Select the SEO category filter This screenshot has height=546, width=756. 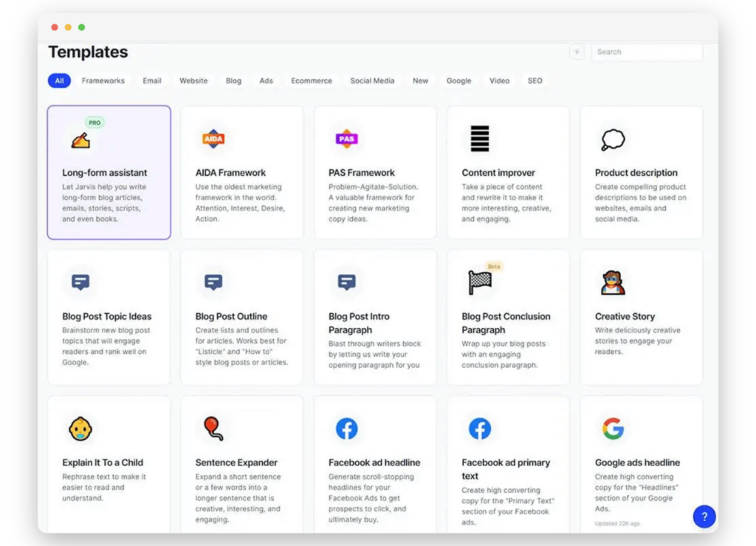tap(535, 81)
